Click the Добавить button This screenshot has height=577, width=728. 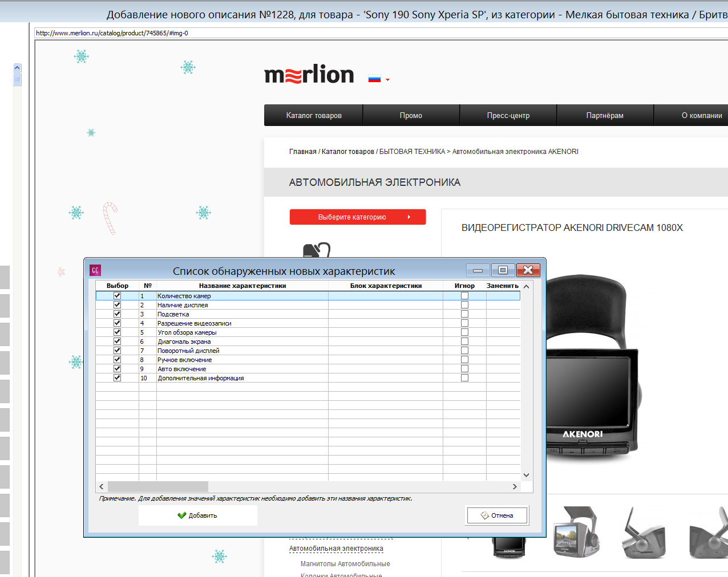click(197, 515)
